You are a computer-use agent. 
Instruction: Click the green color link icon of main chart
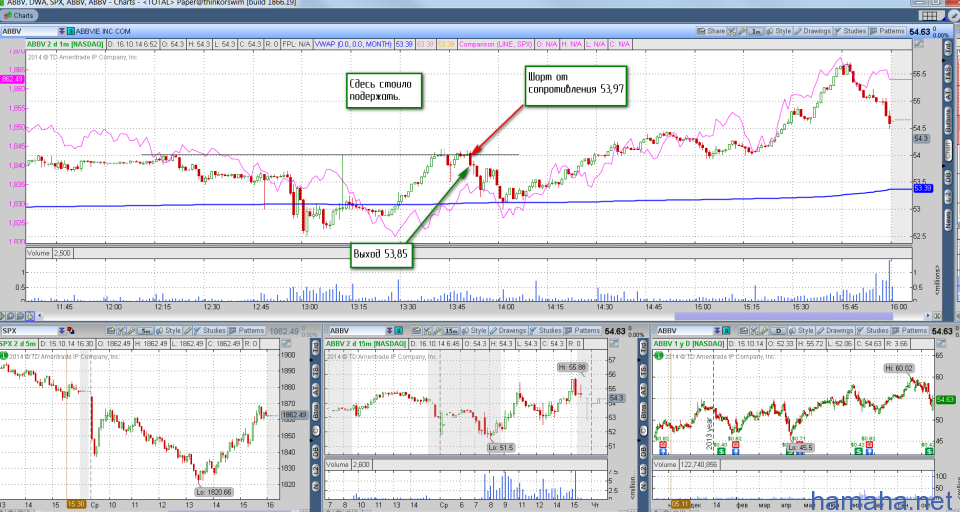tap(71, 31)
